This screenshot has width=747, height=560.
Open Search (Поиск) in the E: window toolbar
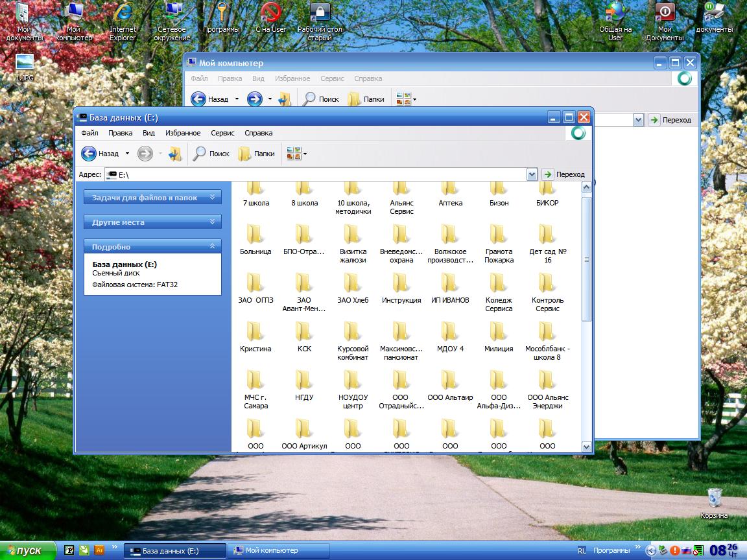click(x=211, y=154)
